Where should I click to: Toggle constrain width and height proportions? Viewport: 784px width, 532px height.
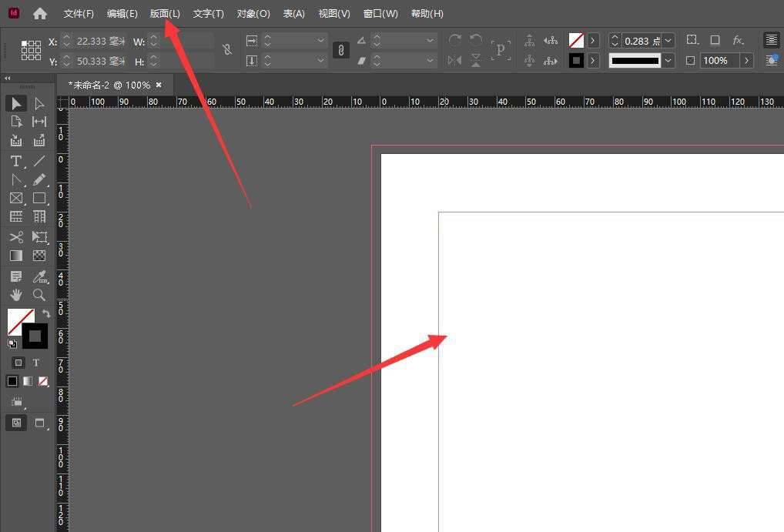tap(226, 50)
